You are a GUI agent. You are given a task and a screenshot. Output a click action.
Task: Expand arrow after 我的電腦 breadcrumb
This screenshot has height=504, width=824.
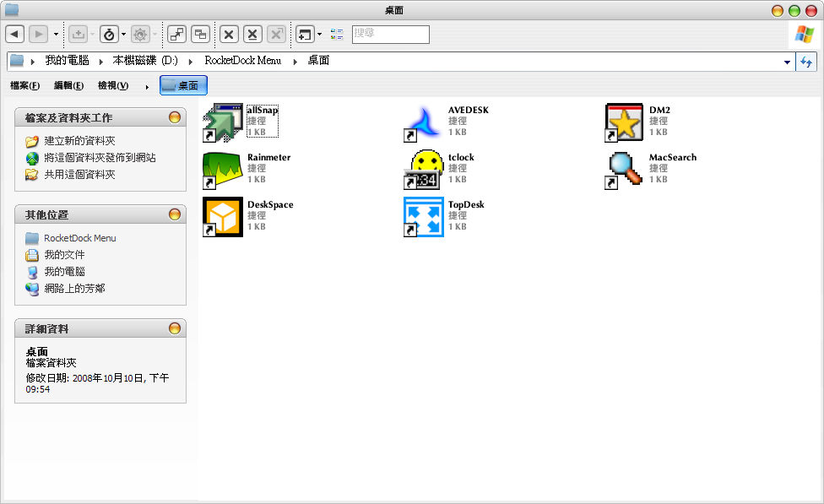click(x=101, y=62)
